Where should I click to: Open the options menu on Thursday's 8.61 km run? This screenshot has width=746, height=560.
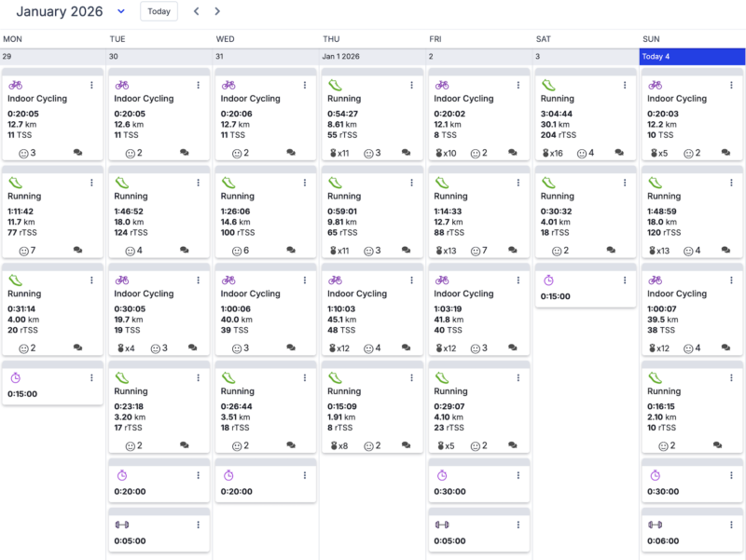click(x=411, y=85)
